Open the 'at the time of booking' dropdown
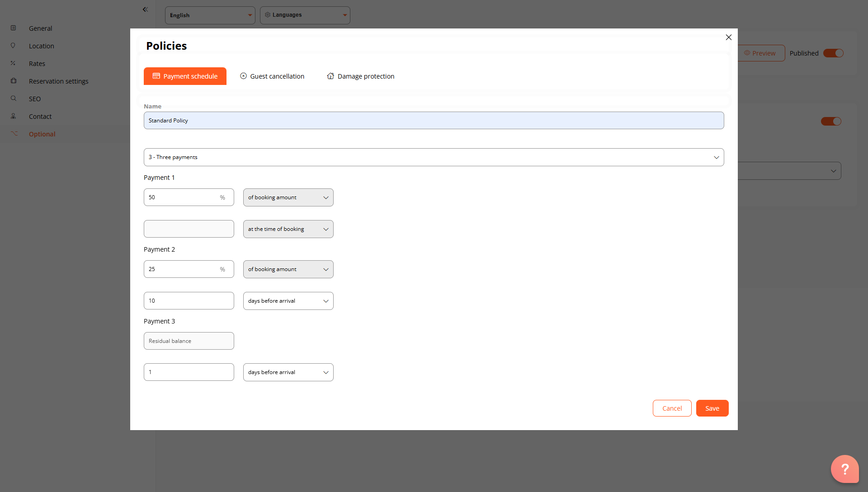The image size is (868, 492). pyautogui.click(x=288, y=229)
